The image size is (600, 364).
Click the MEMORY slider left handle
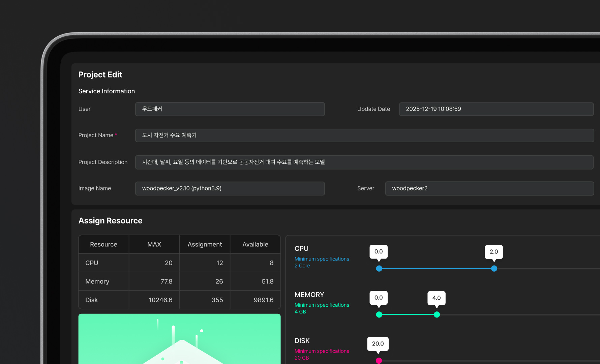(379, 315)
